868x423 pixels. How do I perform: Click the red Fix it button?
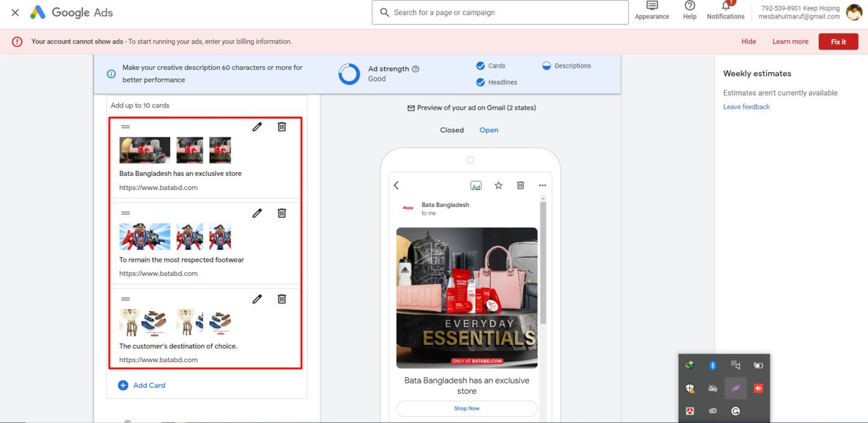click(x=838, y=42)
